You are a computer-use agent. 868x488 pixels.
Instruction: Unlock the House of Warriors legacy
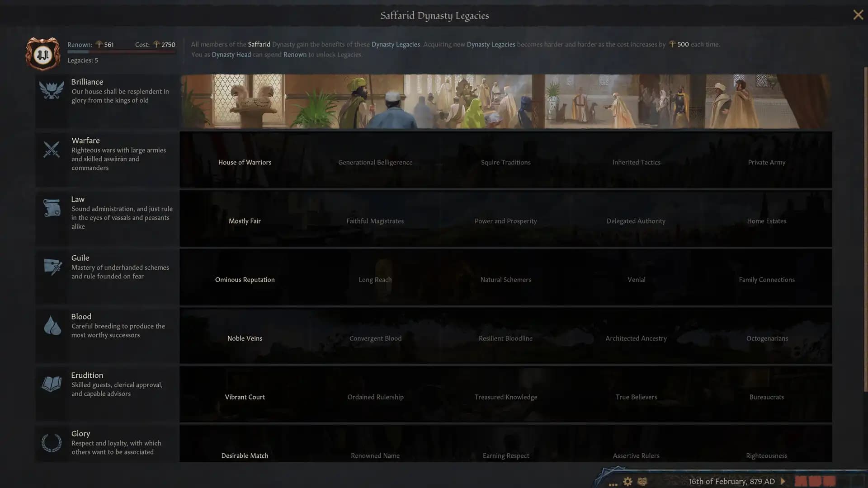pyautogui.click(x=245, y=162)
